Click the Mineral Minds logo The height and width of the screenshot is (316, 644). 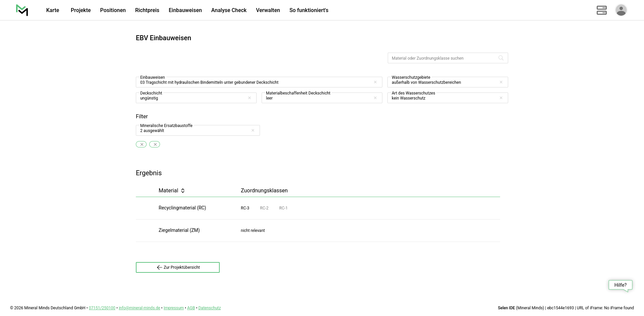tap(22, 10)
